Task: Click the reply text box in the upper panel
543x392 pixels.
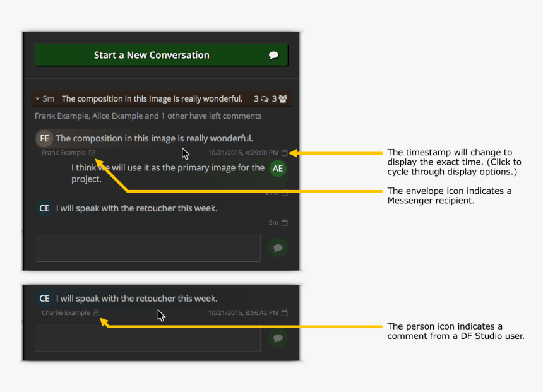Action: 148,247
